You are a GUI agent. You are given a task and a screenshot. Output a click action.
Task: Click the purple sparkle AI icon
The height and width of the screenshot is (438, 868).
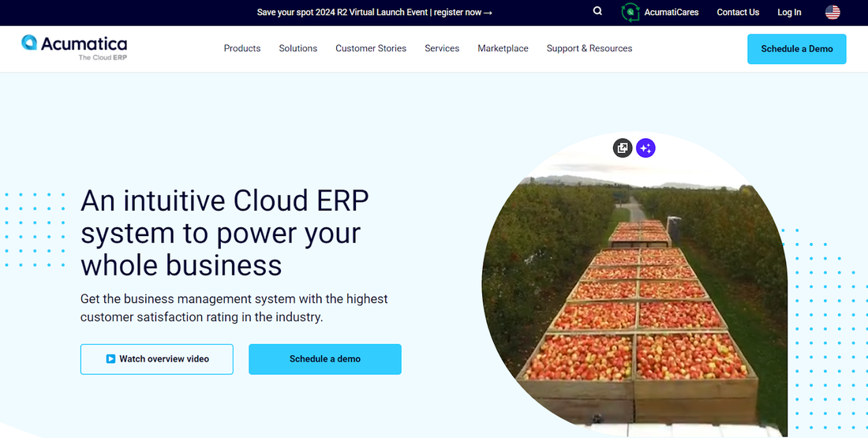point(645,148)
